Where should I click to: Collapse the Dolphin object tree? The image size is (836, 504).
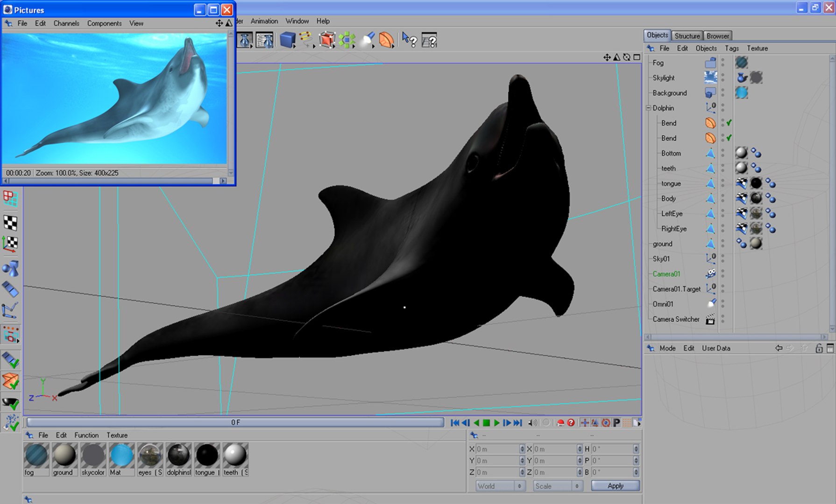click(649, 108)
